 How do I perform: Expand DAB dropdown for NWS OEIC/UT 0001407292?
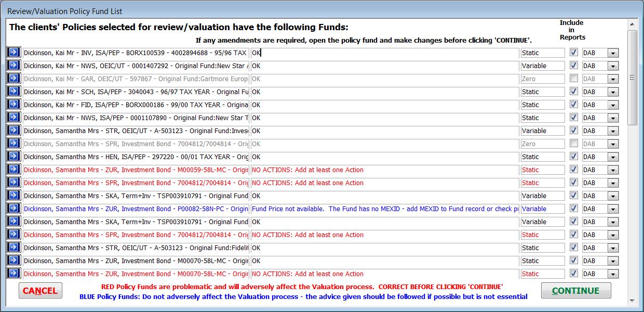pos(613,66)
